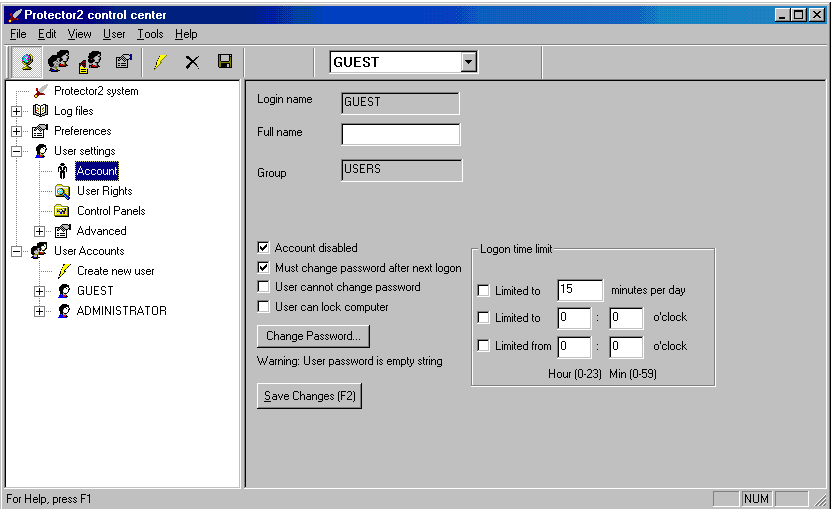Image resolution: width=831 pixels, height=509 pixels.
Task: Click the GUEST user face icon
Action: (x=64, y=291)
